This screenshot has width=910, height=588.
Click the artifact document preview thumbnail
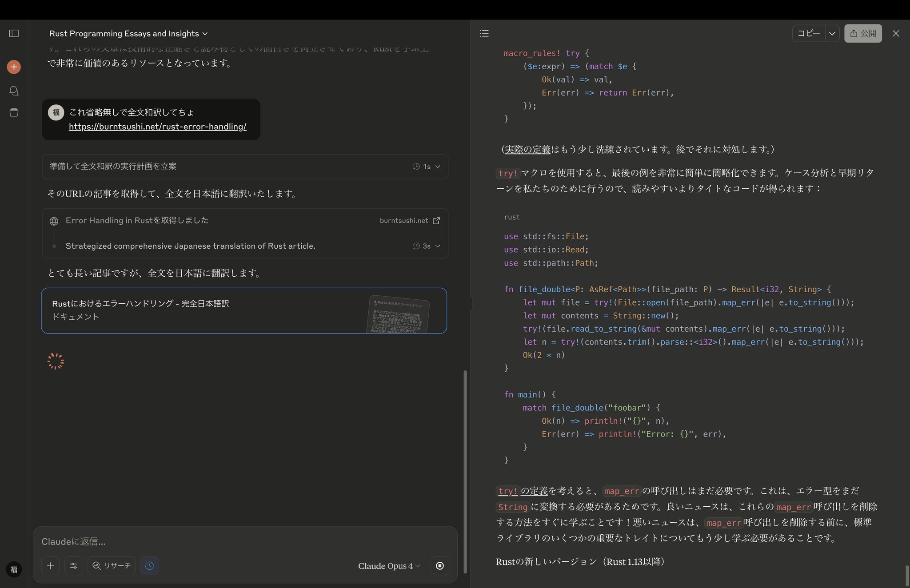click(x=398, y=314)
